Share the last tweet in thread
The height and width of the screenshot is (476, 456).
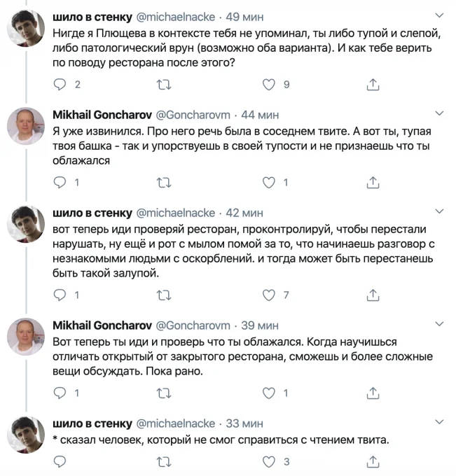373,462
